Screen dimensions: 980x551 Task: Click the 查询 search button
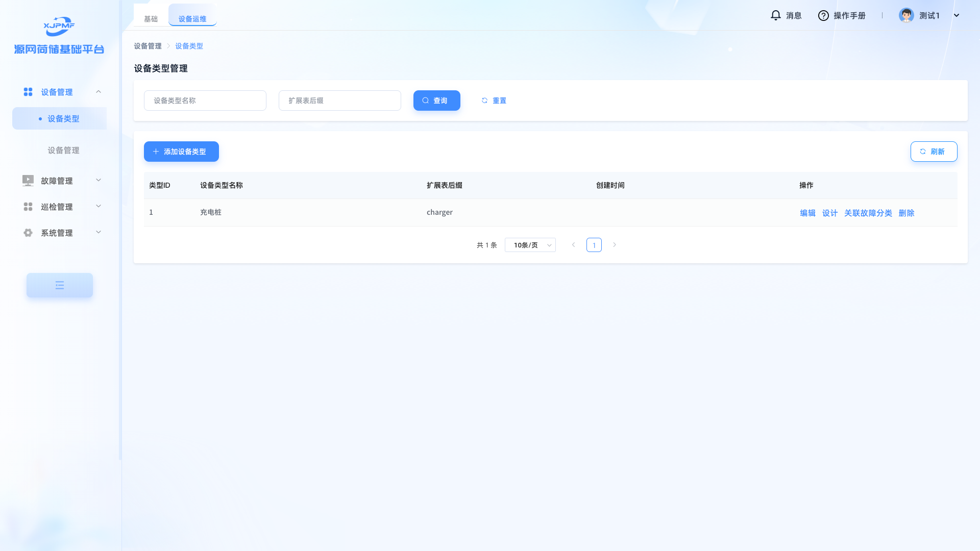coord(436,101)
